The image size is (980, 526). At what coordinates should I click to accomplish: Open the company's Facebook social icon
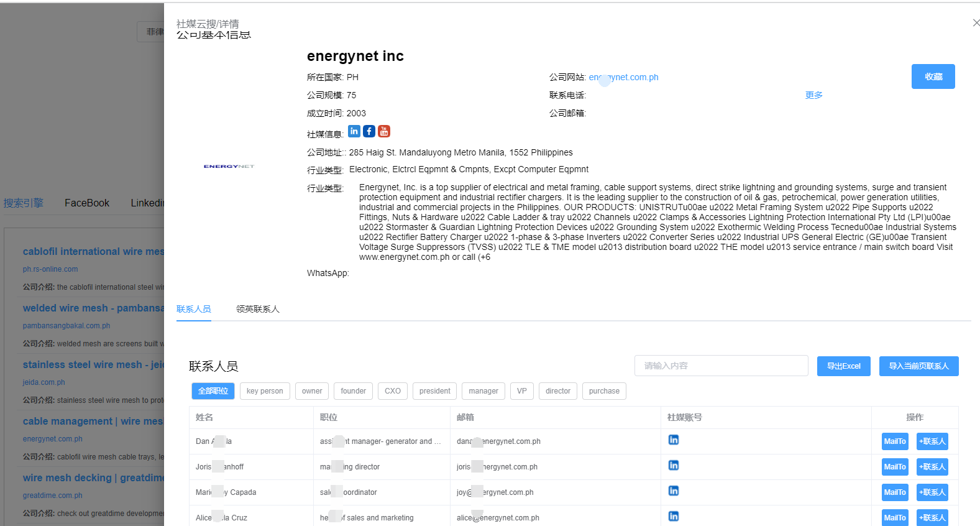tap(369, 131)
